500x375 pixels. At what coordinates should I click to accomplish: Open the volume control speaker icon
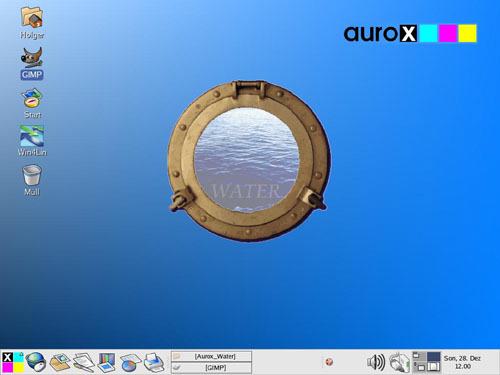pyautogui.click(x=376, y=362)
